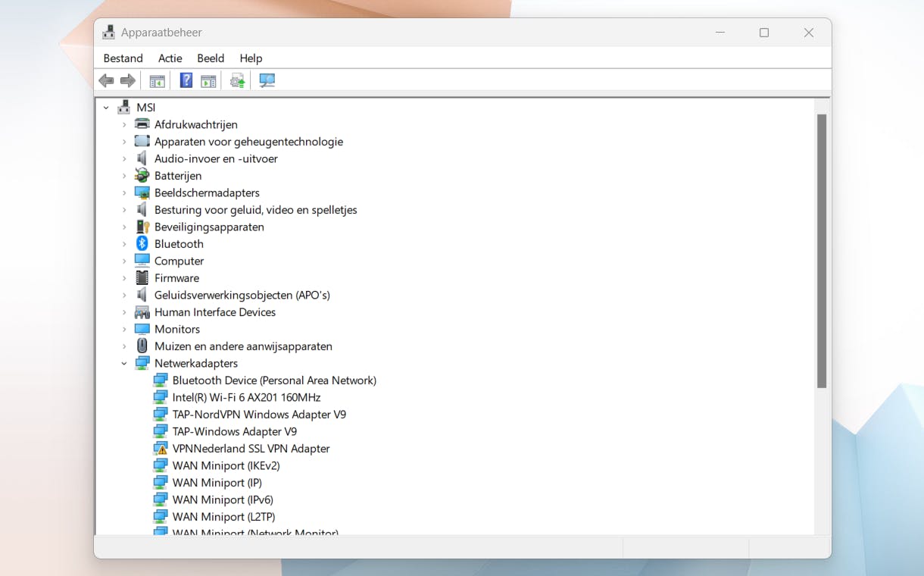Select VPNNederland SSL VPN Adapter
The height and width of the screenshot is (576, 924).
click(x=251, y=449)
